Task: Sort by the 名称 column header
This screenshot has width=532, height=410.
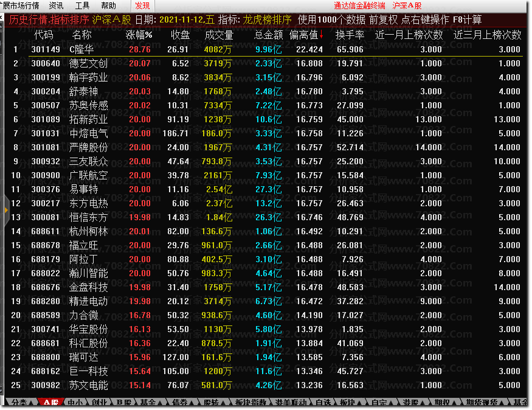Action: click(x=81, y=35)
